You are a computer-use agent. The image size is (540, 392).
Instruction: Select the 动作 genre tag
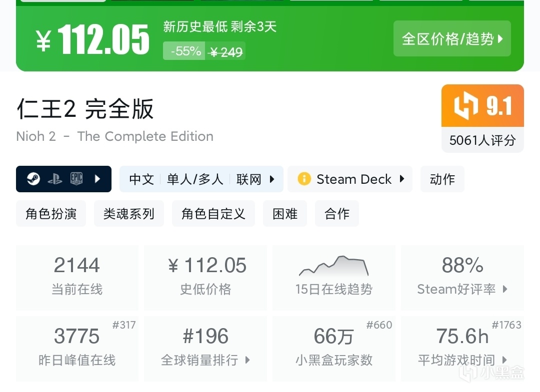point(442,179)
